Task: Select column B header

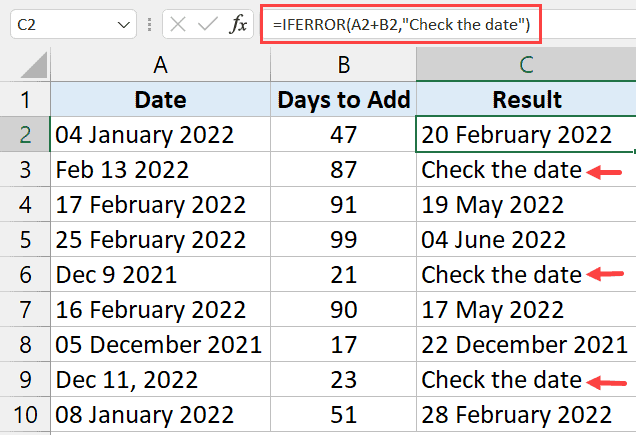Action: (x=343, y=65)
